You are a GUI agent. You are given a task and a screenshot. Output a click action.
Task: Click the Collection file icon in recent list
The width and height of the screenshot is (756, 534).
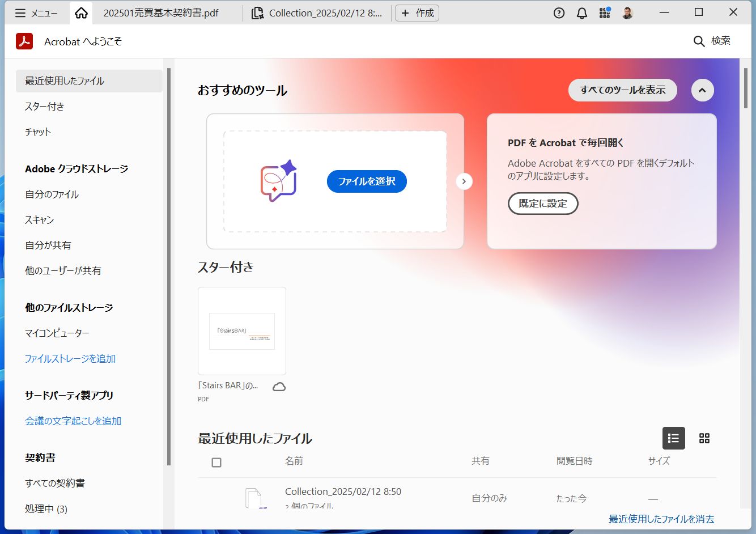(x=254, y=497)
